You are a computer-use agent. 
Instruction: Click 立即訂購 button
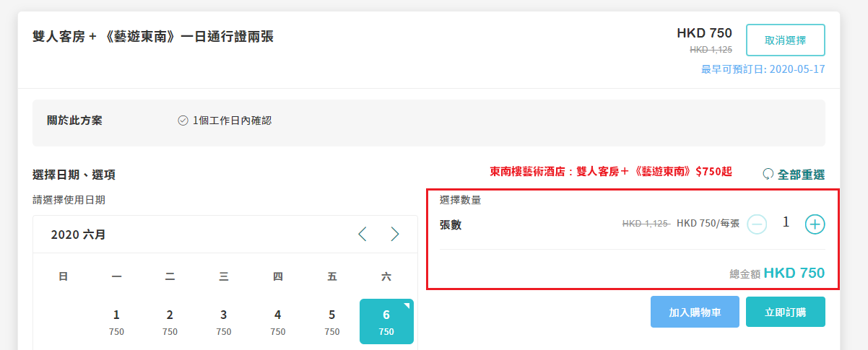click(x=786, y=312)
